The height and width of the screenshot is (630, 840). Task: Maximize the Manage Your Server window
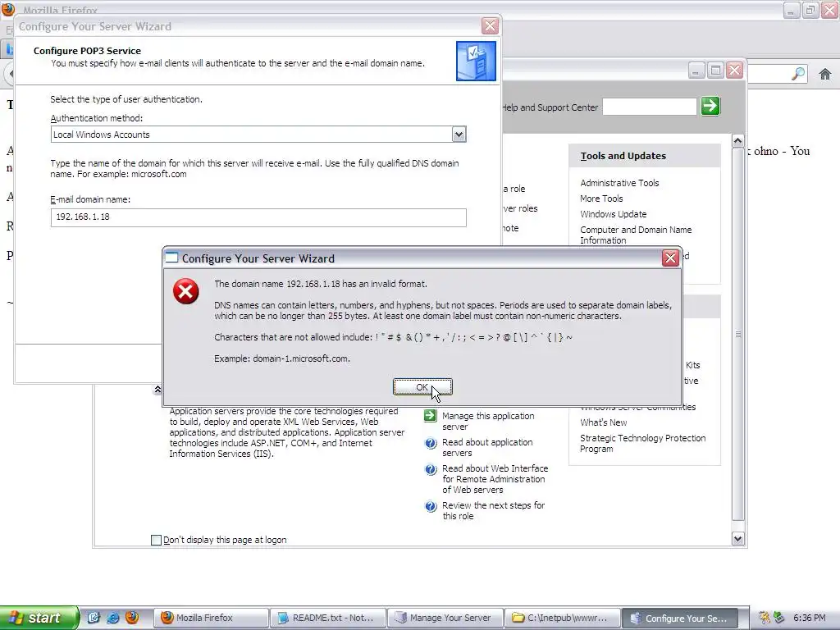coord(715,71)
